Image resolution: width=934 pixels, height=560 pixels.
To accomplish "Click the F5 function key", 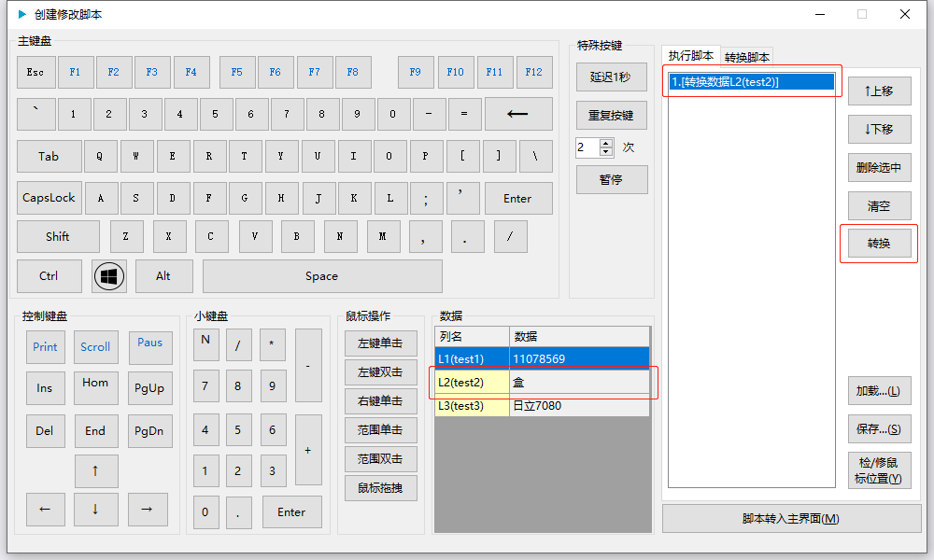I will (x=237, y=72).
